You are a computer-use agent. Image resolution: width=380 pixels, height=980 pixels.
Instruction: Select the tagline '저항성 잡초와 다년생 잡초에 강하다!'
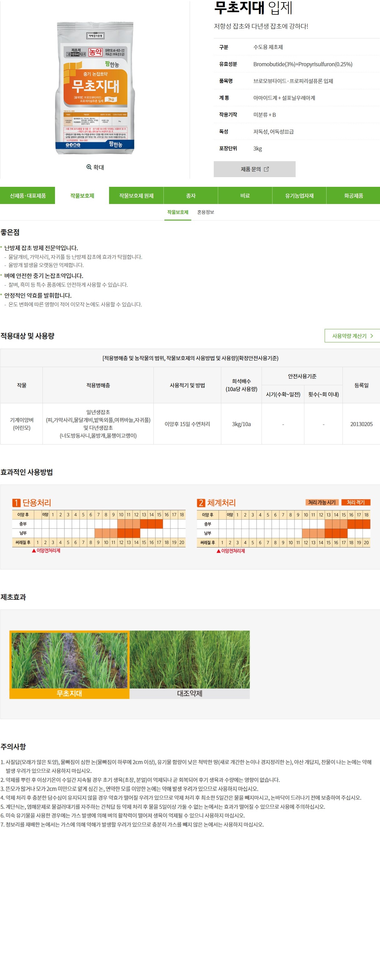[x=261, y=26]
